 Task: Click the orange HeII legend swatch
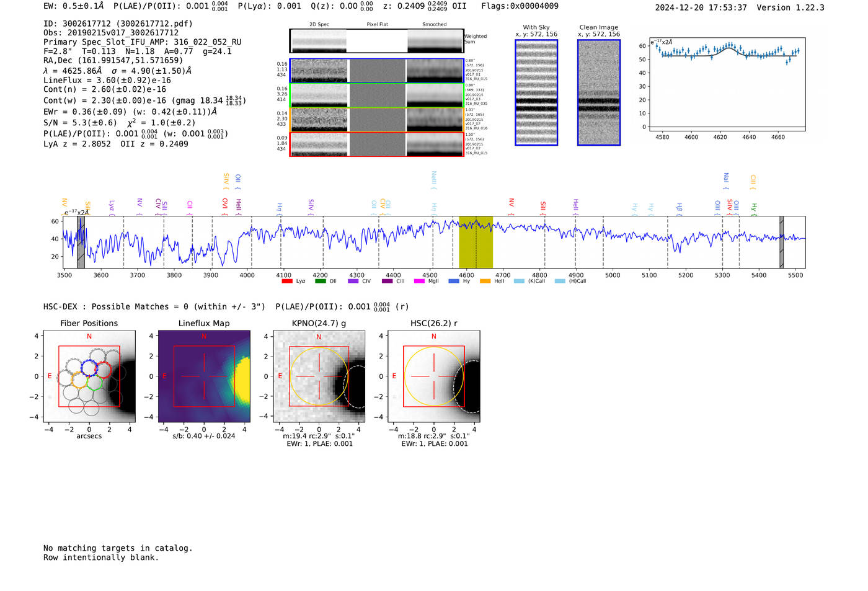(485, 281)
